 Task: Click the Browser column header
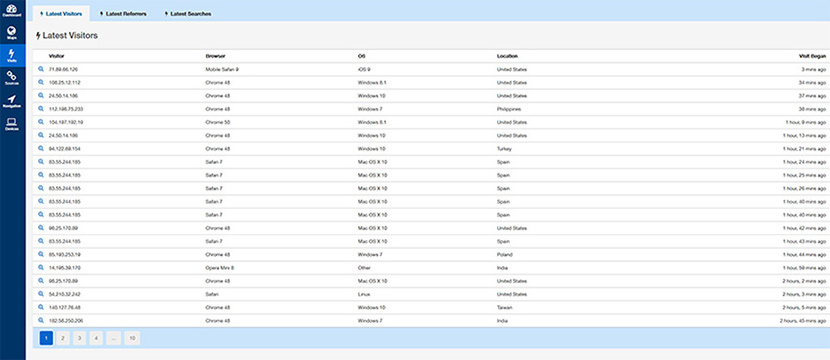click(215, 56)
